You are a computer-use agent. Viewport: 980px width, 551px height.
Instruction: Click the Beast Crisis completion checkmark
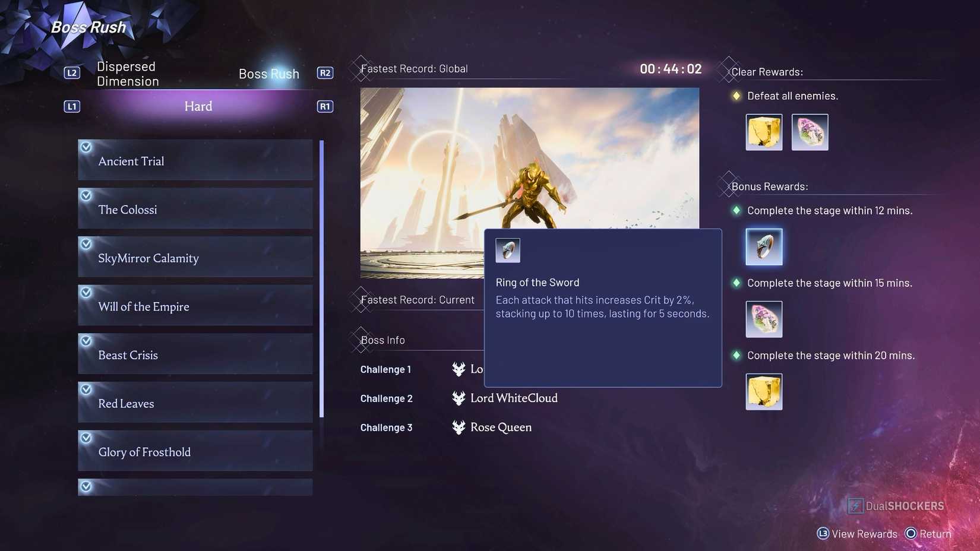(x=86, y=341)
